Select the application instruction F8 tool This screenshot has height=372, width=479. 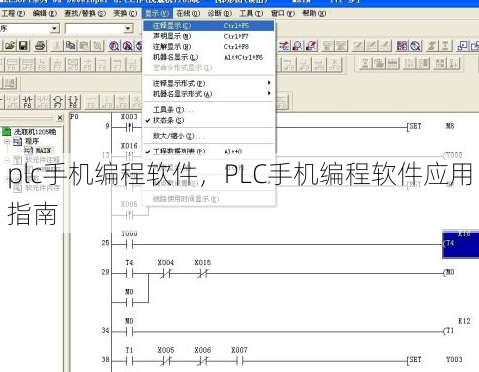tap(73, 102)
